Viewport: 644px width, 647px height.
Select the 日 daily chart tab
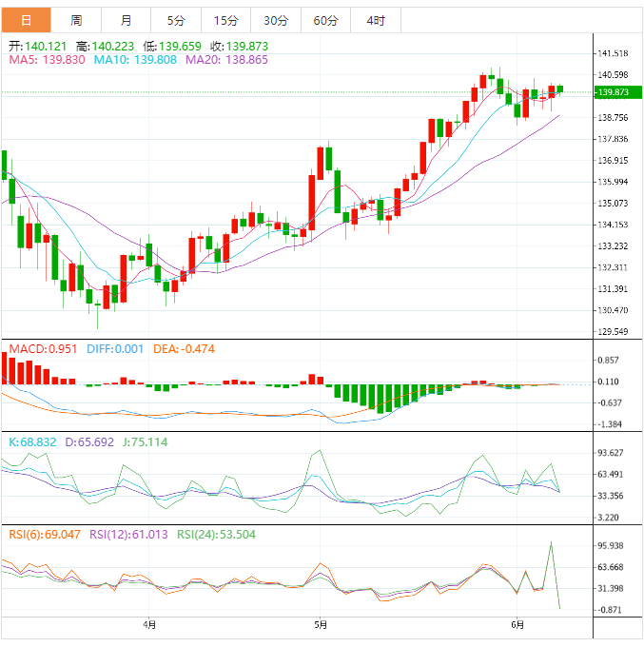26,20
